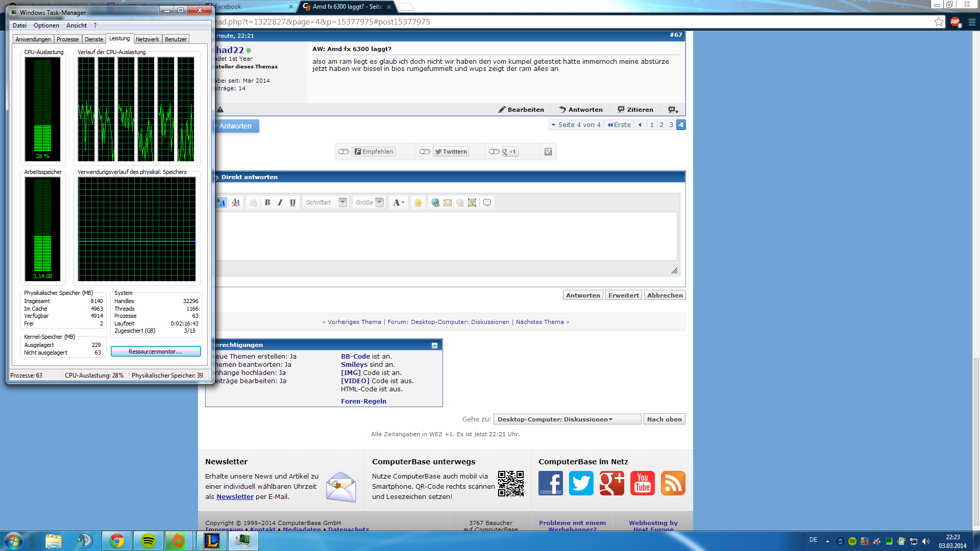Insert a smiley into the reply
The height and width of the screenshot is (551, 980).
point(418,203)
